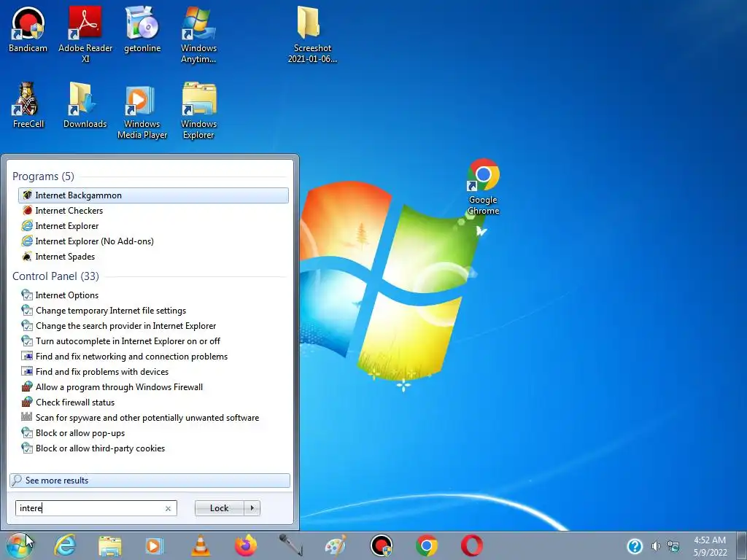Viewport: 747px width, 560px height.
Task: Expand the arrow next to Lock
Action: [x=252, y=508]
